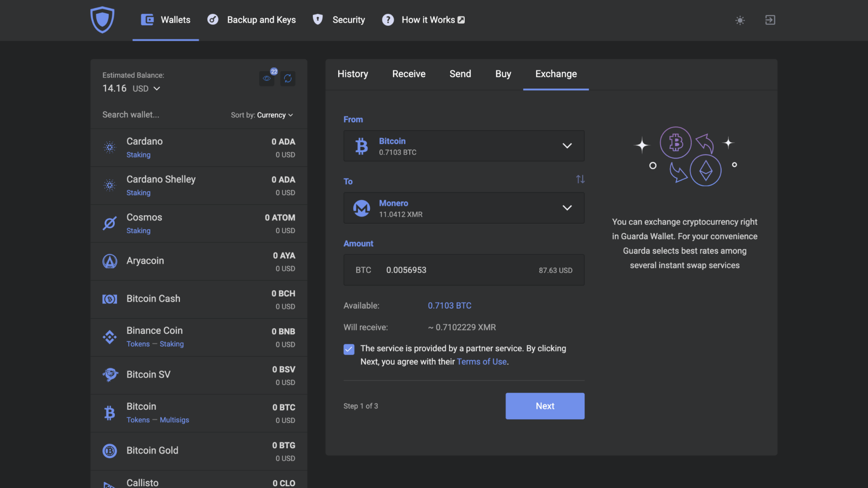Click the refresh balance icon
The width and height of the screenshot is (868, 488).
(288, 78)
